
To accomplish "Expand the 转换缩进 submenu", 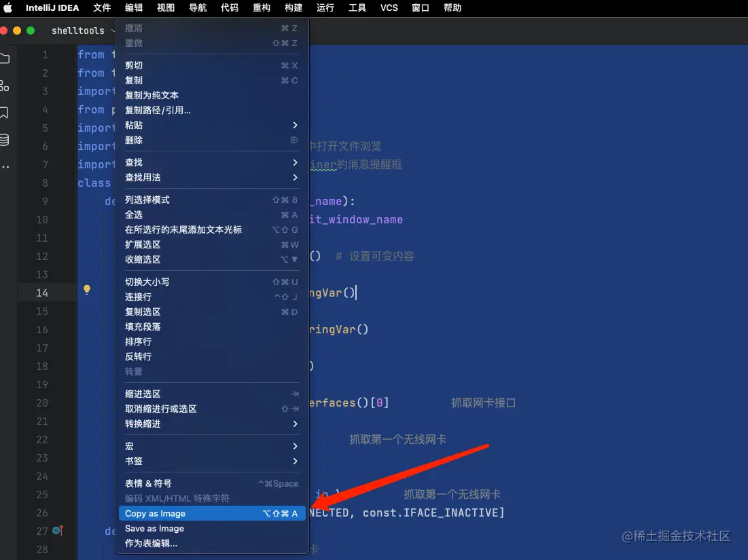I will tap(212, 424).
